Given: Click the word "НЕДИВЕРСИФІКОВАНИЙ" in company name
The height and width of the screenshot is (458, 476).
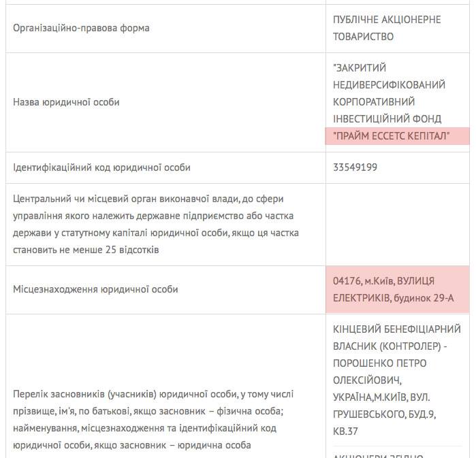Looking at the screenshot, I should (390, 85).
